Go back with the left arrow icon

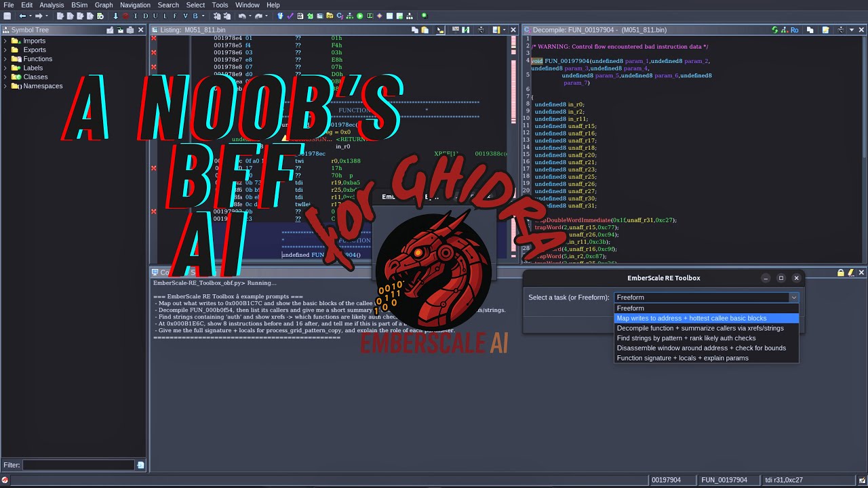pos(22,16)
